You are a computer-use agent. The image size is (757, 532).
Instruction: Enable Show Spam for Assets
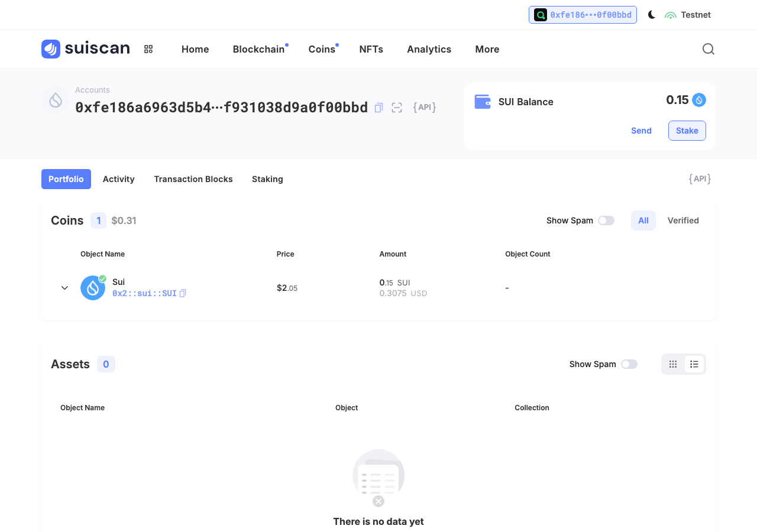[x=629, y=364]
